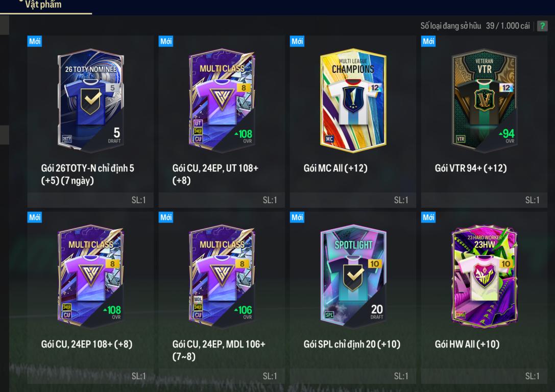Select Gói SPL chỉ định 20 (+10)

(x=352, y=344)
